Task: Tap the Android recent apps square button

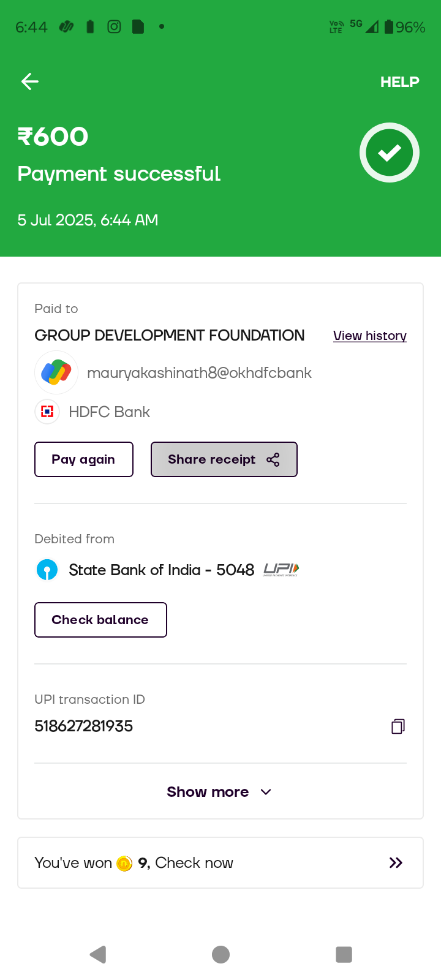Action: tap(344, 954)
